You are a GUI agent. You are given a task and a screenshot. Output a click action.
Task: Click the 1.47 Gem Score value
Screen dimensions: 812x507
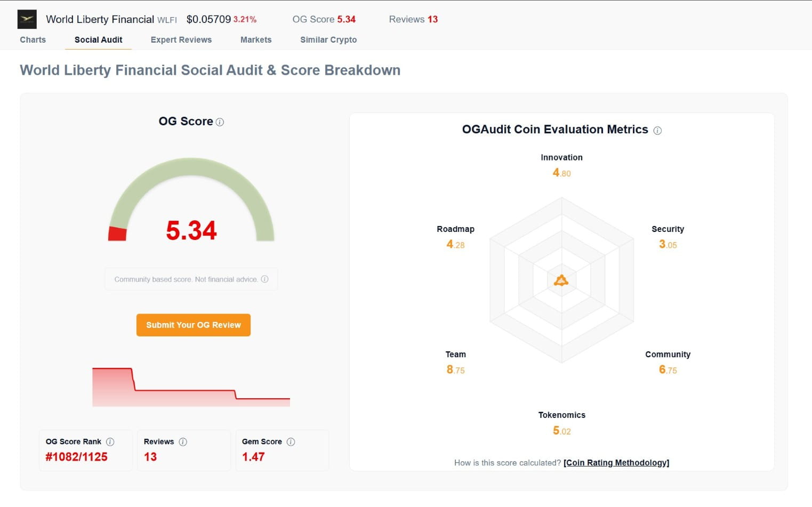click(253, 457)
